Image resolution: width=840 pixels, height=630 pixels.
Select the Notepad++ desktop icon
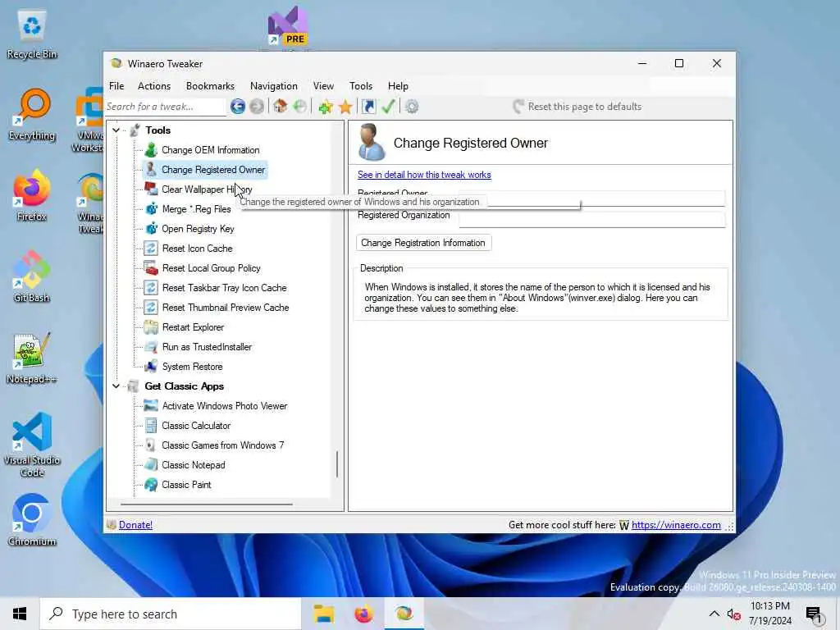pos(32,359)
